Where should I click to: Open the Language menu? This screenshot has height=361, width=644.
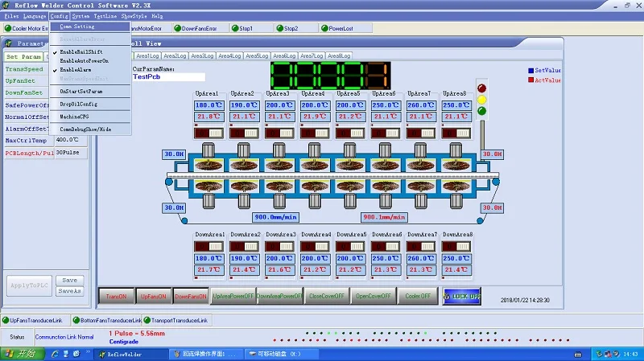(x=35, y=15)
